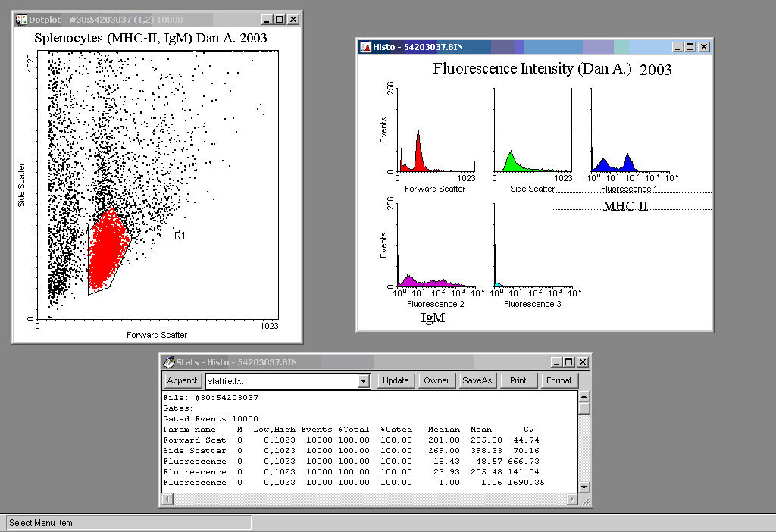Click the Dotplot window title icon

coord(21,19)
